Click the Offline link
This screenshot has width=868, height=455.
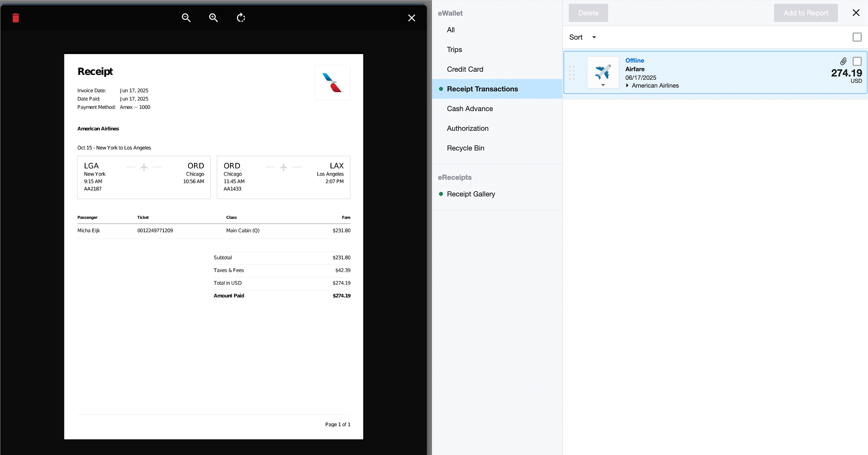click(634, 60)
